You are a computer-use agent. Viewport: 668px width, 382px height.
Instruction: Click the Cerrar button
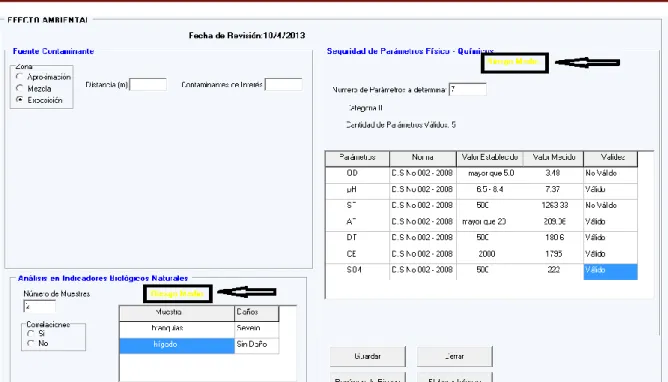coord(455,356)
